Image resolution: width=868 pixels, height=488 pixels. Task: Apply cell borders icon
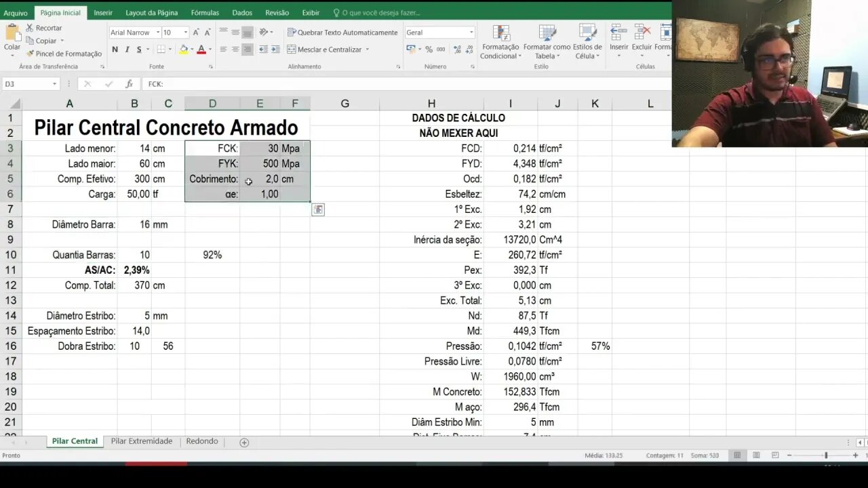161,49
